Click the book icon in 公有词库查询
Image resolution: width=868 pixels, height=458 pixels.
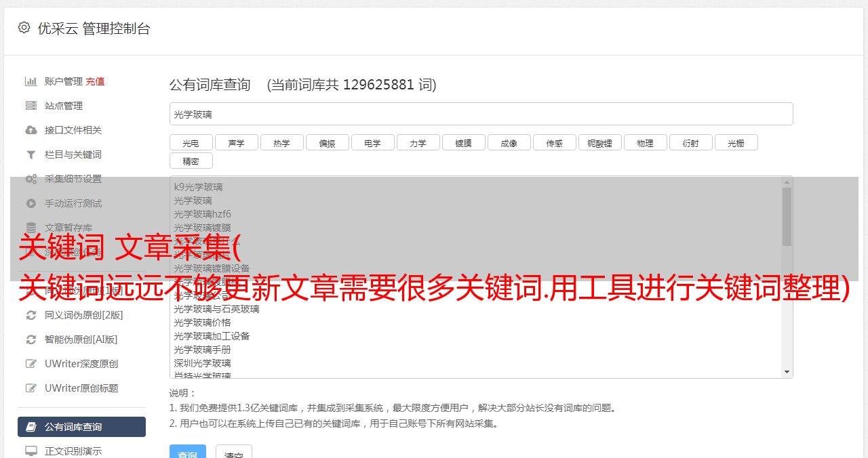tap(31, 427)
